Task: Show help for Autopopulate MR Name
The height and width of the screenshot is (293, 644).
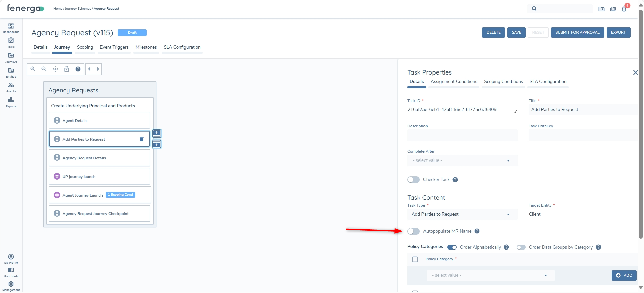Action: click(477, 231)
